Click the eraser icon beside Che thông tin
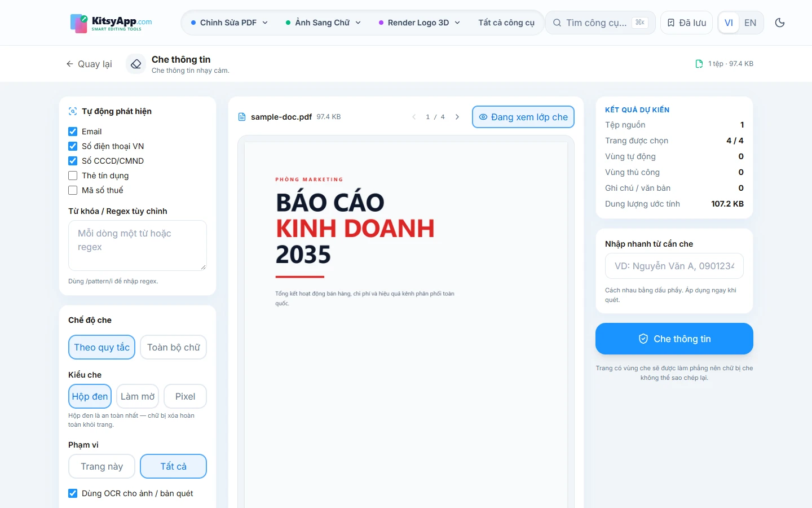Image resolution: width=812 pixels, height=508 pixels. coord(136,64)
